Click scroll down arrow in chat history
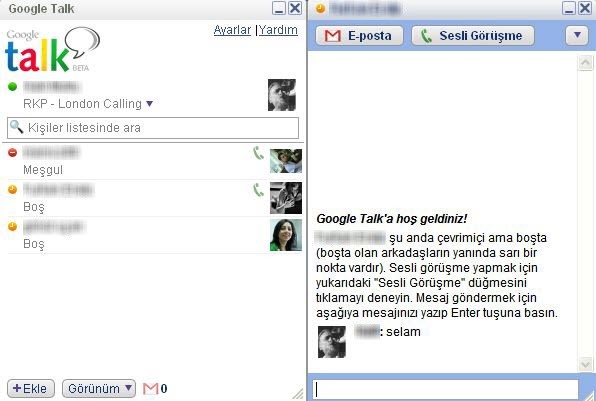 pos(585,365)
